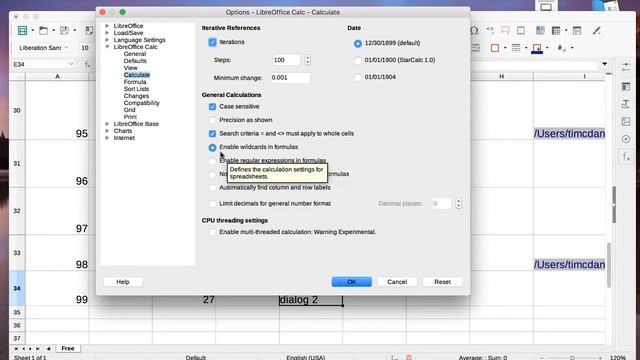Enable multi-threaded calculation checkbox
The image size is (640, 360).
point(212,232)
